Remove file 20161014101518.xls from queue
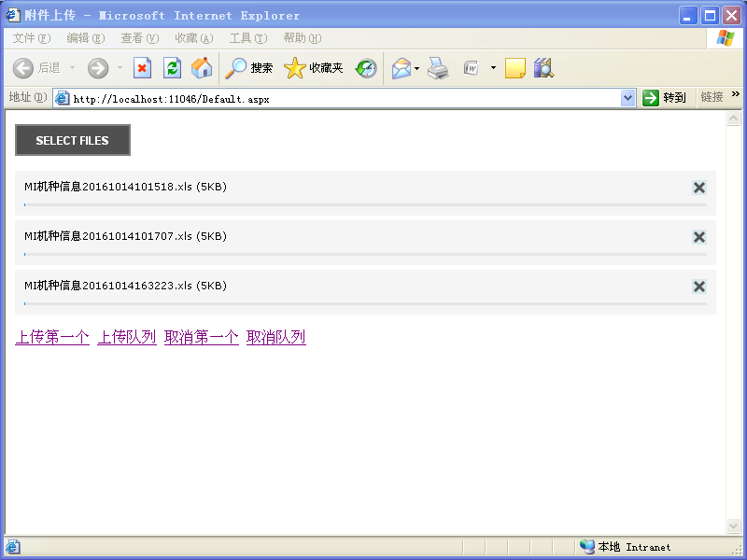Viewport: 747px width, 560px height. coord(698,188)
